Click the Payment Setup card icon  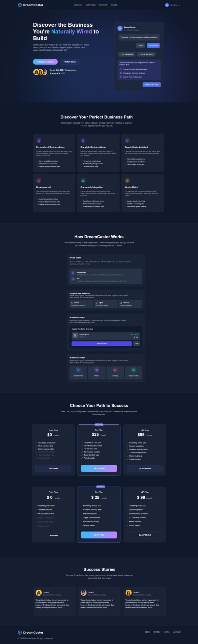[134, 370]
